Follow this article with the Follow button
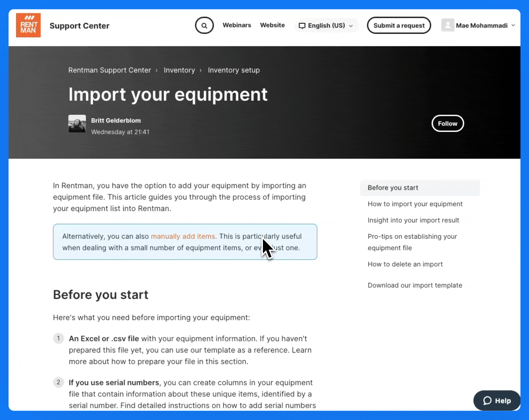Image resolution: width=529 pixels, height=420 pixels. pos(448,124)
